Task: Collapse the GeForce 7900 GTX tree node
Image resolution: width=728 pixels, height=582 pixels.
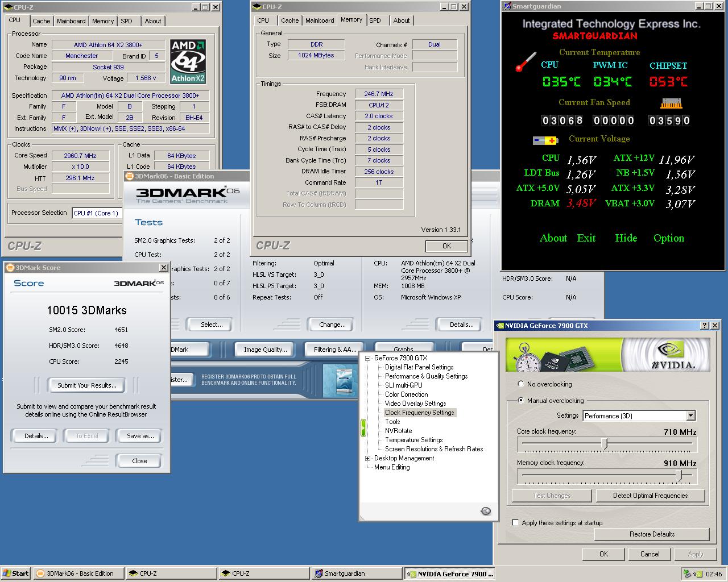Action: 367,358
